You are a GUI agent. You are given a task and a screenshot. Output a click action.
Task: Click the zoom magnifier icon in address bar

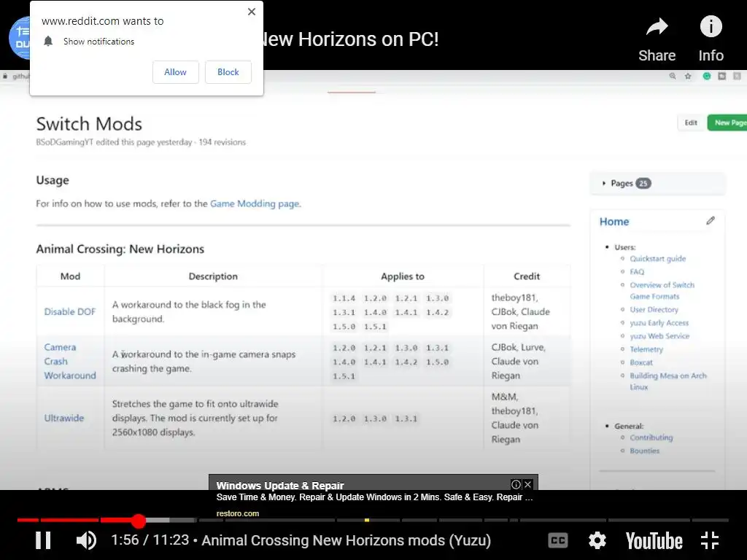[672, 76]
